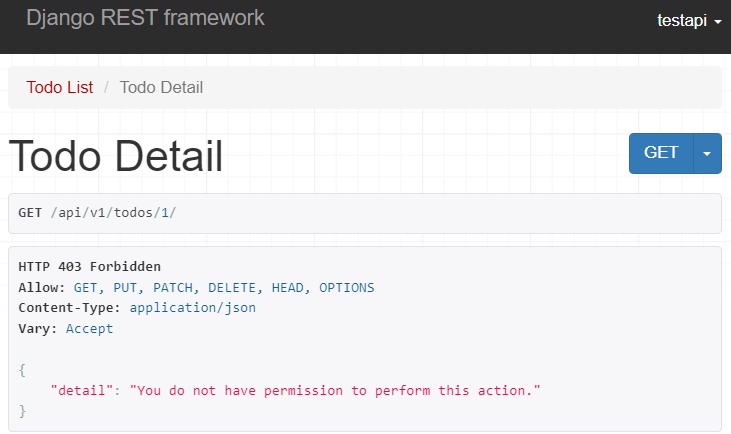Go to Todo List breadcrumb
The width and height of the screenshot is (731, 434).
tap(60, 87)
